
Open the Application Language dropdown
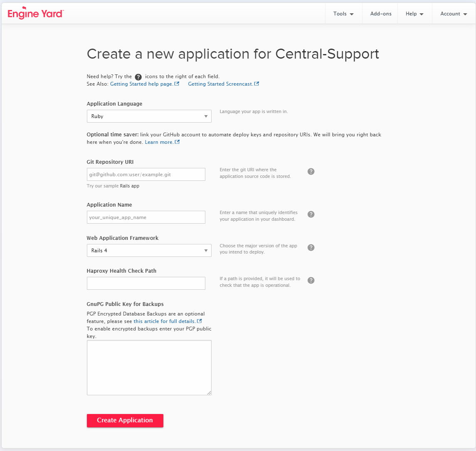pyautogui.click(x=149, y=116)
